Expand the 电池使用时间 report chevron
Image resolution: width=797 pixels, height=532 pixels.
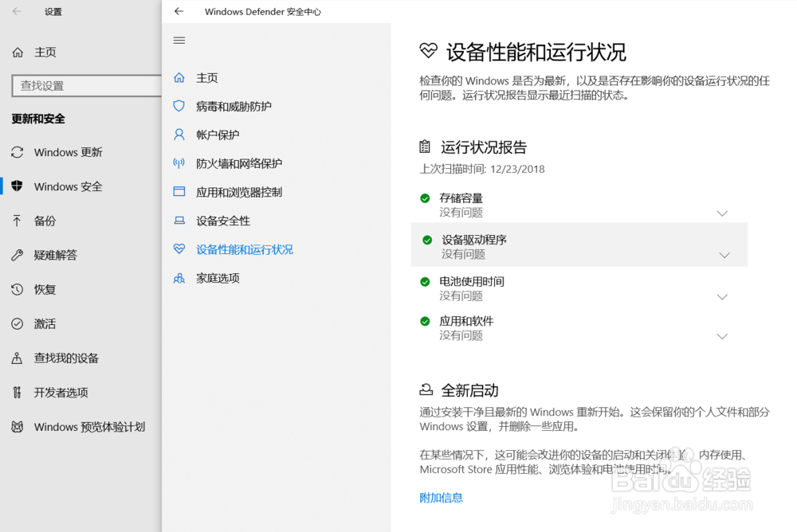[722, 297]
